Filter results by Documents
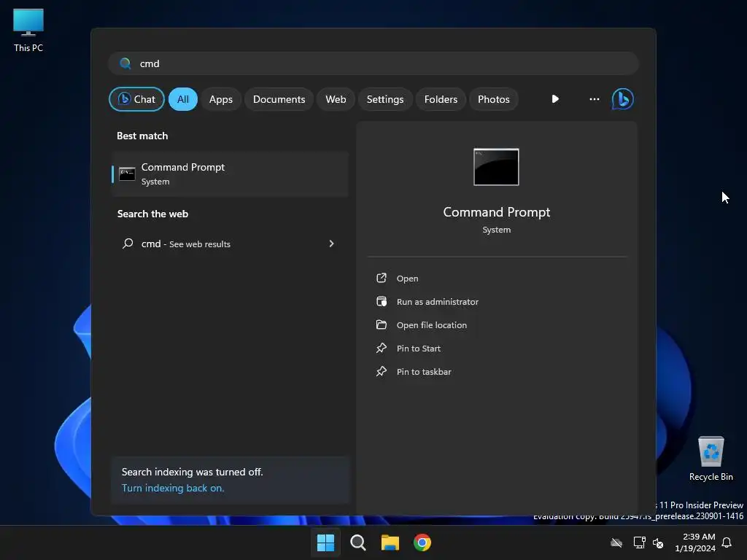Screen dimensions: 747x560 pos(279,99)
